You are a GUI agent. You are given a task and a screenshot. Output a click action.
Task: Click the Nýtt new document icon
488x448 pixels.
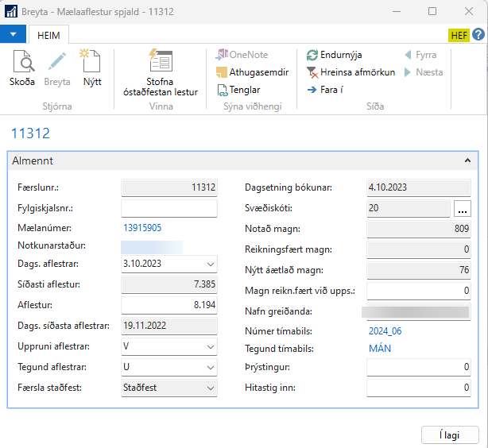92,62
